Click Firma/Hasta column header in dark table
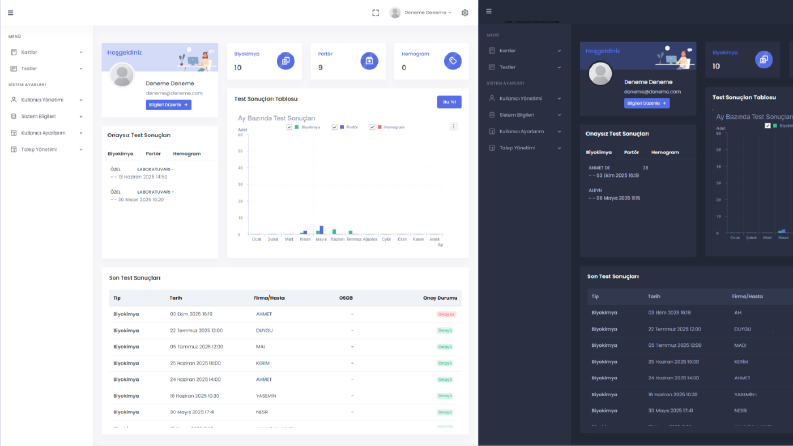Image resolution: width=793 pixels, height=446 pixels. (747, 296)
